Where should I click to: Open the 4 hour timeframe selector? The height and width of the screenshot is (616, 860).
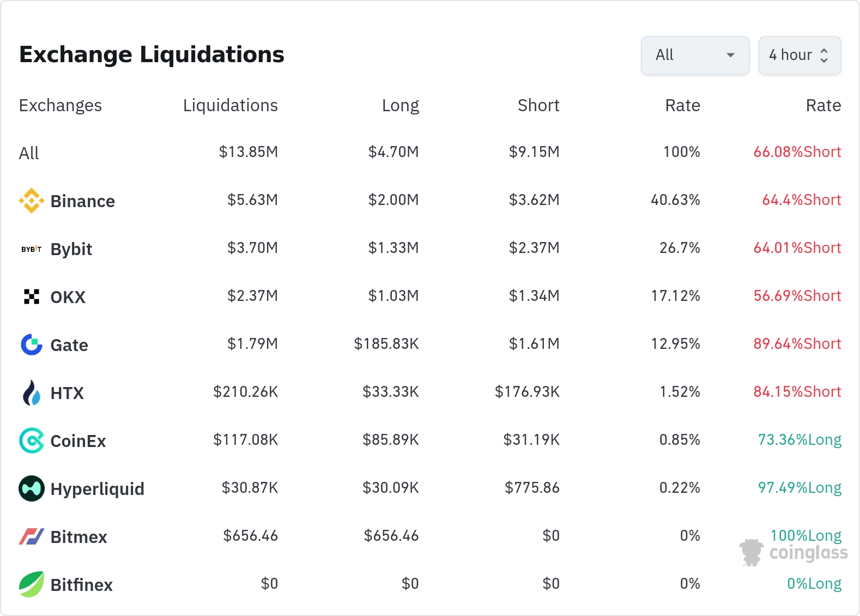click(x=799, y=55)
